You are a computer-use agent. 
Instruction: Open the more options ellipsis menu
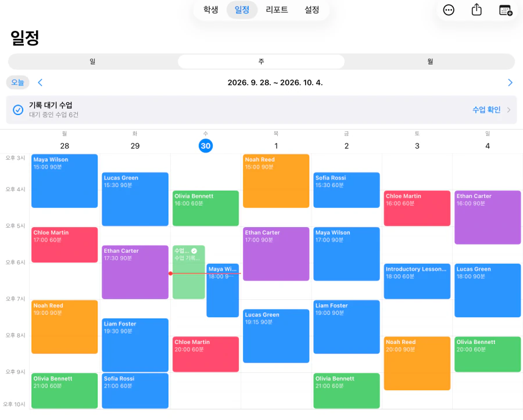pos(448,10)
